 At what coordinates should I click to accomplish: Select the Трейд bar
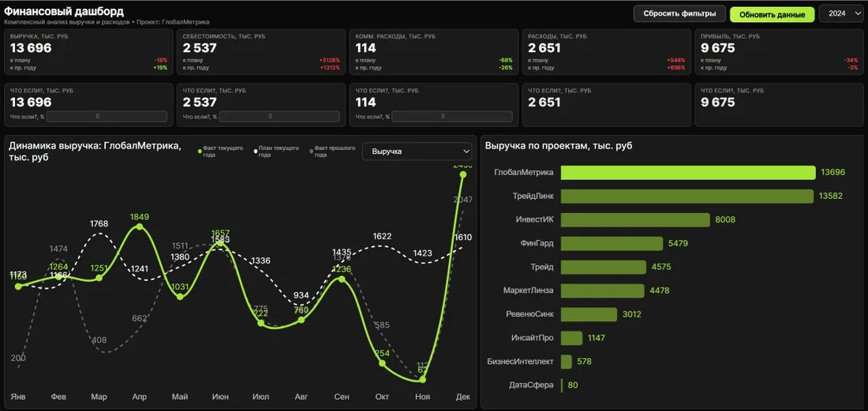(604, 267)
